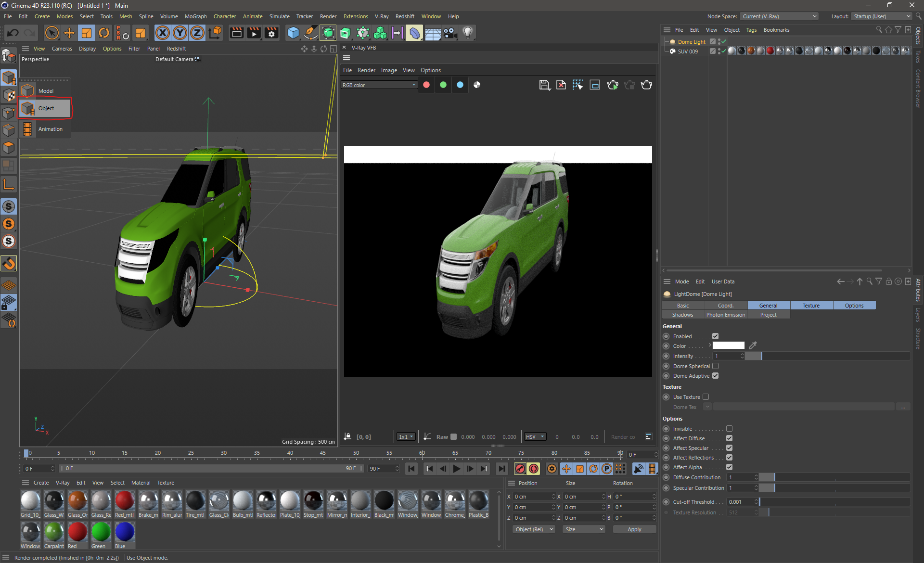This screenshot has width=924, height=563.
Task: Switch to the Photon Emission tab
Action: [x=725, y=315]
